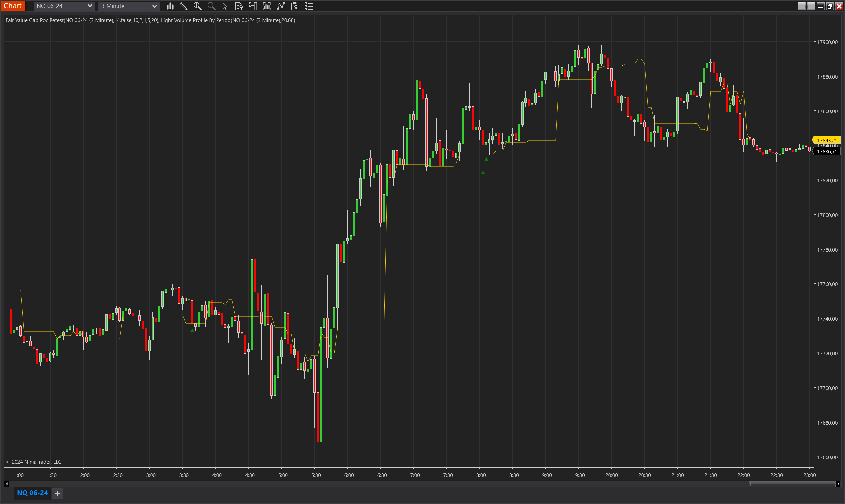Click the upper green arrow marker after 18:00
Screen dimensions: 845x504
486,159
